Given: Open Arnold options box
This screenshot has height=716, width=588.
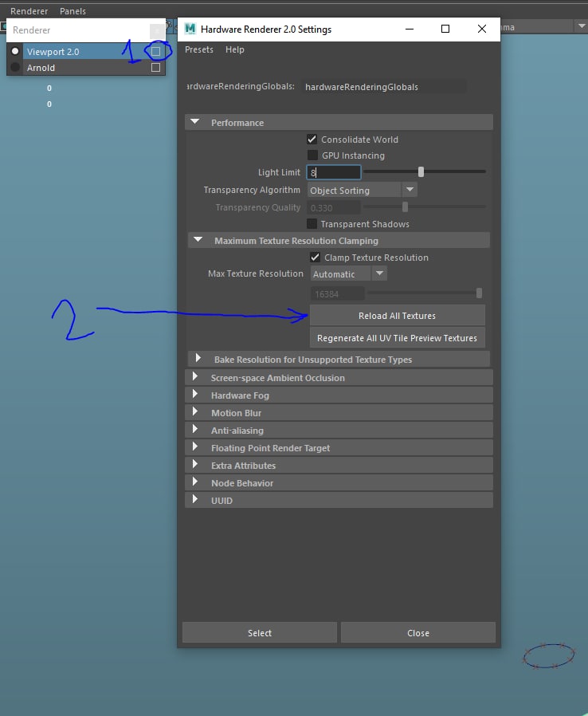Looking at the screenshot, I should coord(155,67).
